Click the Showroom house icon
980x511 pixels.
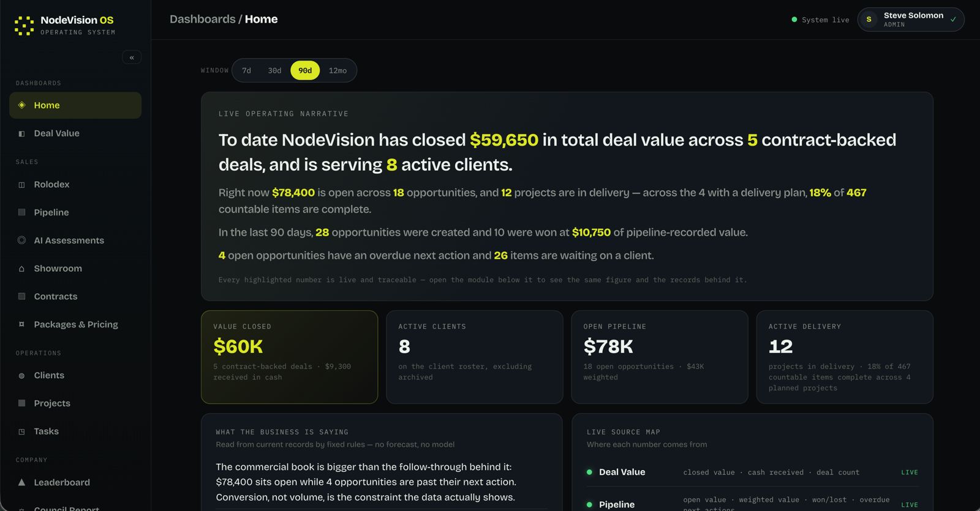(22, 269)
